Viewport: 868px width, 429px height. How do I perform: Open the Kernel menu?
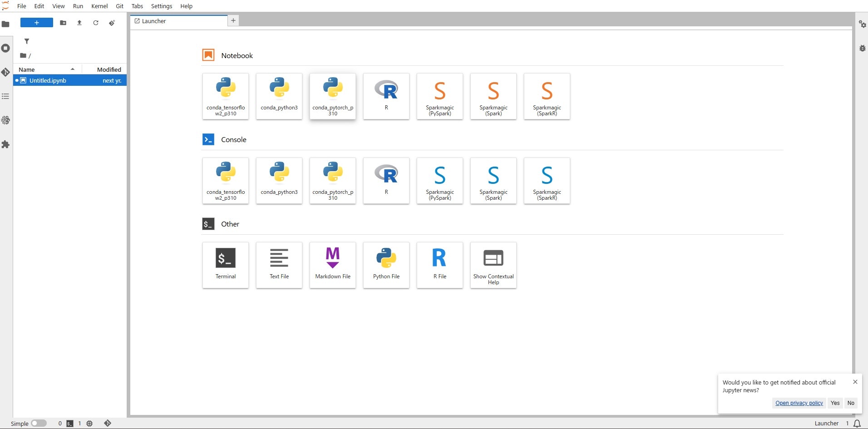click(x=99, y=6)
